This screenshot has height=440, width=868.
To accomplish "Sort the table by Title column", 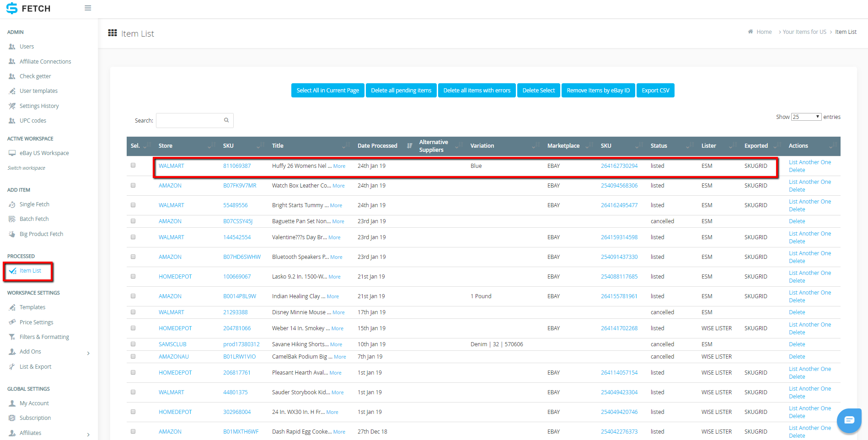I will pos(311,146).
